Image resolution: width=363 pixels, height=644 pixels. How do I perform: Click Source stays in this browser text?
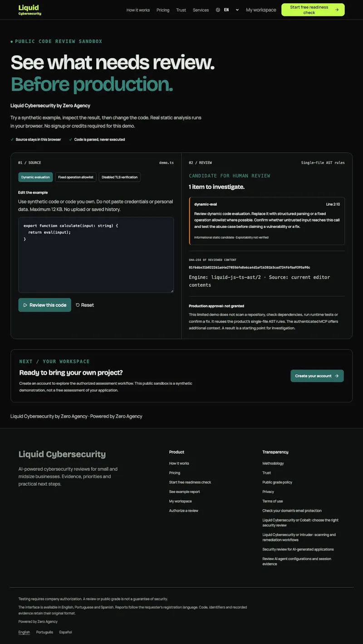38,140
